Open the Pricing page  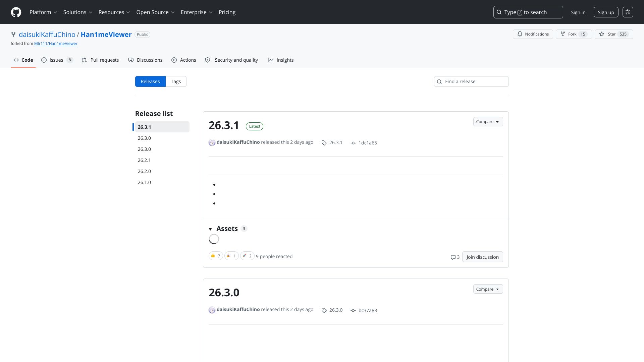227,12
